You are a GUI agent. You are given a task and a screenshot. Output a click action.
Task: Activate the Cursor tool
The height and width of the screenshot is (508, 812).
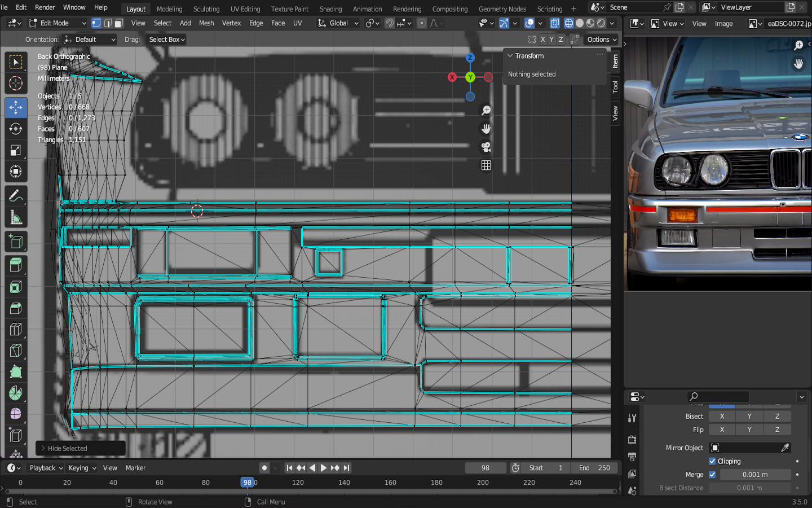(16, 84)
